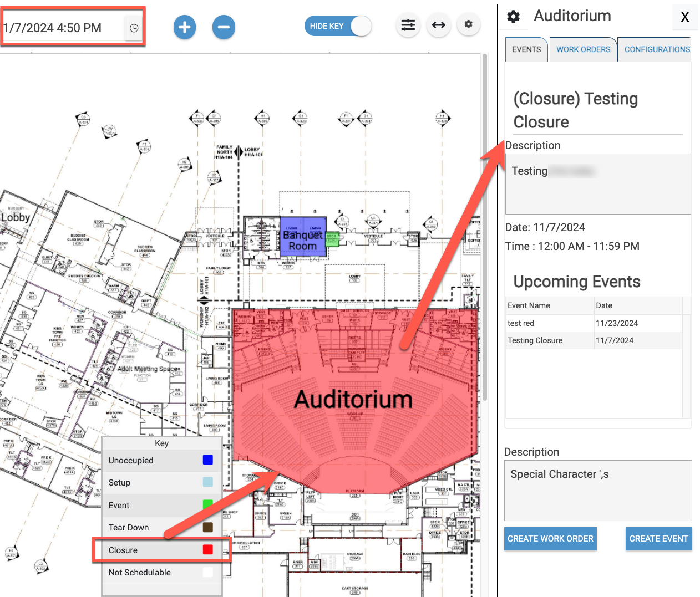Click the zoom out minus button
This screenshot has width=700, height=597.
[x=224, y=27]
